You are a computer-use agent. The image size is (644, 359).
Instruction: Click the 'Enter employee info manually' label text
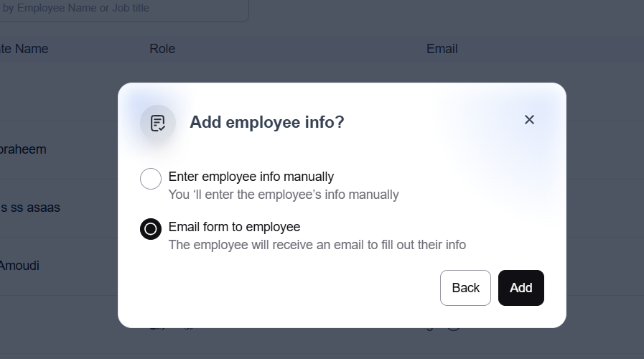[251, 177]
